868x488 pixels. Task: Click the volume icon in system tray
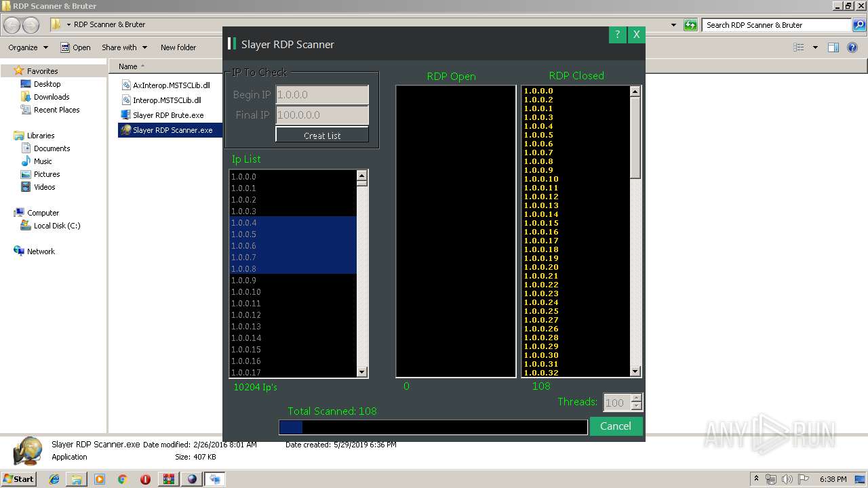tap(785, 479)
